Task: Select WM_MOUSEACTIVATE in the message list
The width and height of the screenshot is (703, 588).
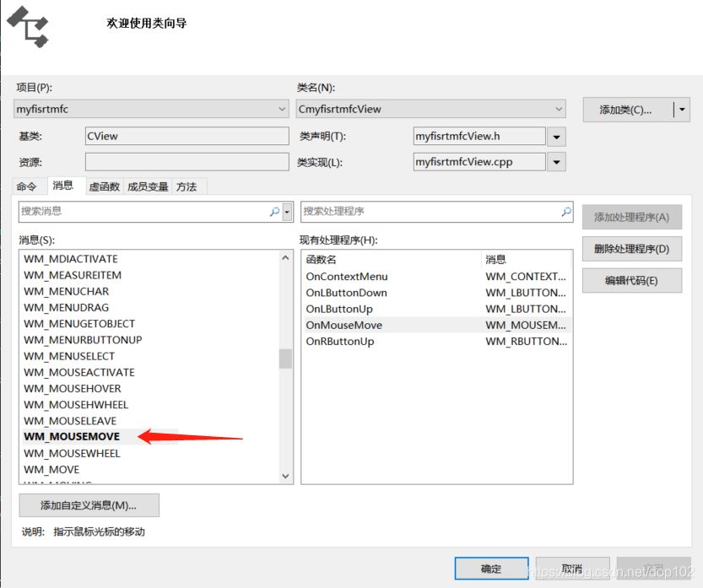Action: pos(79,372)
